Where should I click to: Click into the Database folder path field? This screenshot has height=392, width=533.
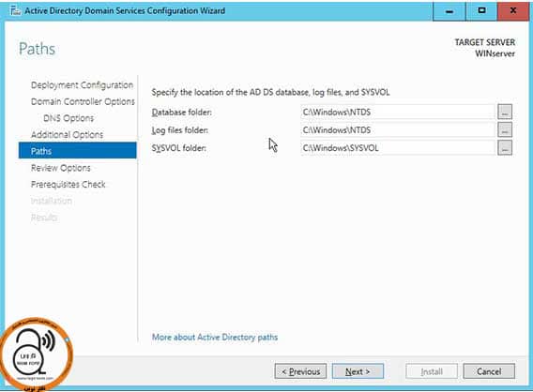397,112
